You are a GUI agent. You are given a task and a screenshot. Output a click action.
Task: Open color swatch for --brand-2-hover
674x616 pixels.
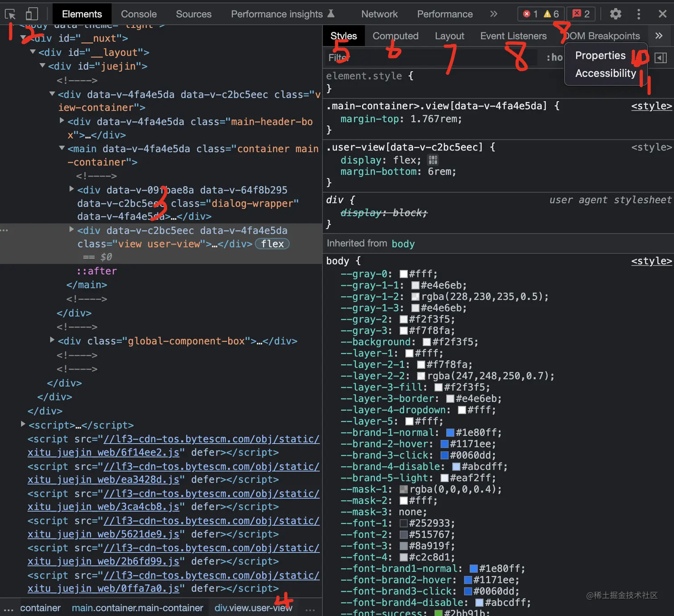[x=444, y=444]
